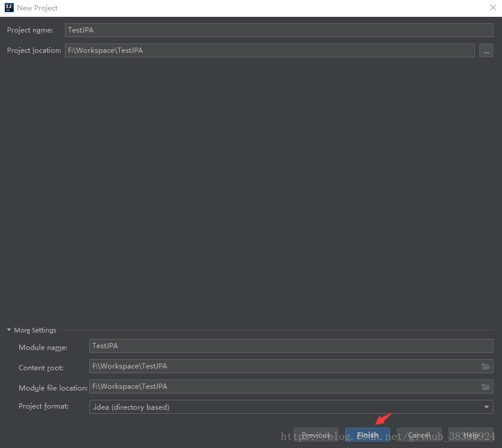This screenshot has height=448, width=502.
Task: Focus the Project location field
Action: [x=269, y=50]
